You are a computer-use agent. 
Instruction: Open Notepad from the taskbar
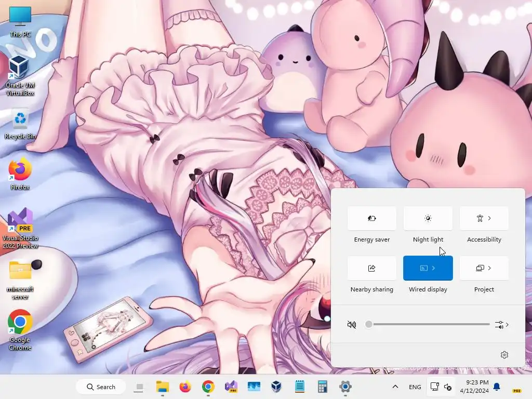click(300, 387)
